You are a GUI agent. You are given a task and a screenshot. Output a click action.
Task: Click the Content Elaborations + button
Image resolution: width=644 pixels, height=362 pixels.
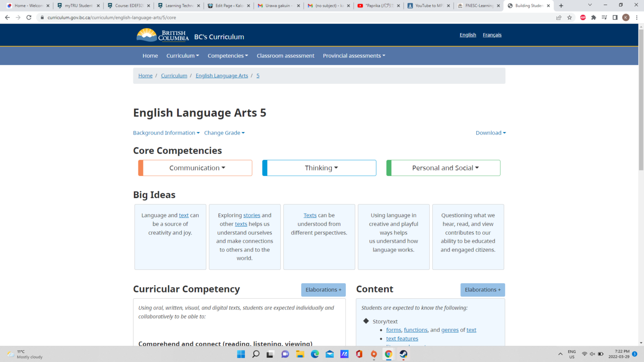point(482,290)
